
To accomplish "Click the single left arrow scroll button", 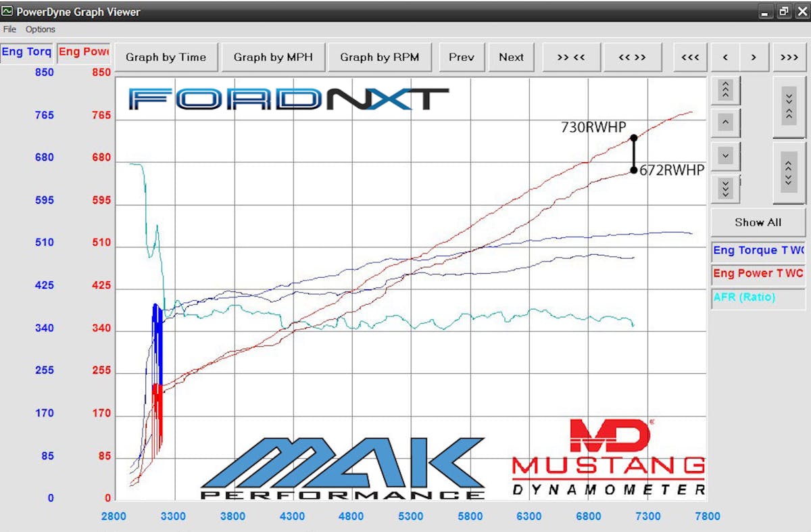I will (x=725, y=57).
